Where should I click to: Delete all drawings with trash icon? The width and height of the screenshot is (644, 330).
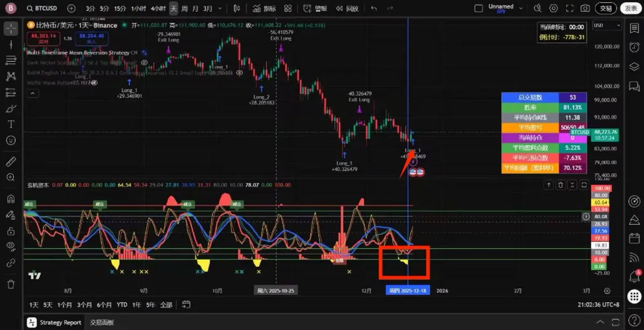click(x=11, y=284)
